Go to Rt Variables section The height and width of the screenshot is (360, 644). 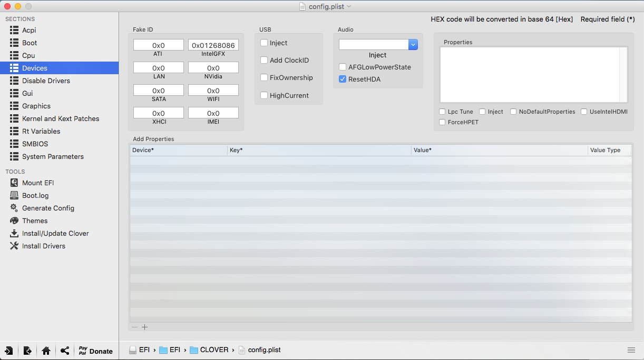59,131
